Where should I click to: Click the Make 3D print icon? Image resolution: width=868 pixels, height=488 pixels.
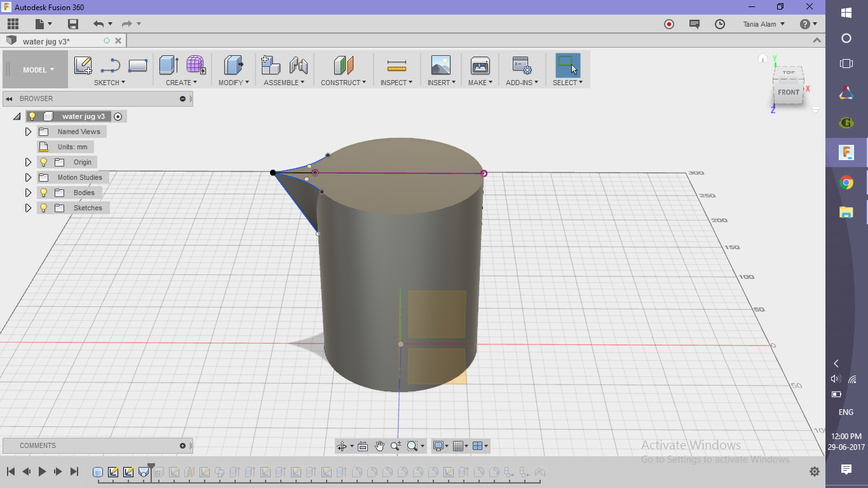tap(480, 65)
